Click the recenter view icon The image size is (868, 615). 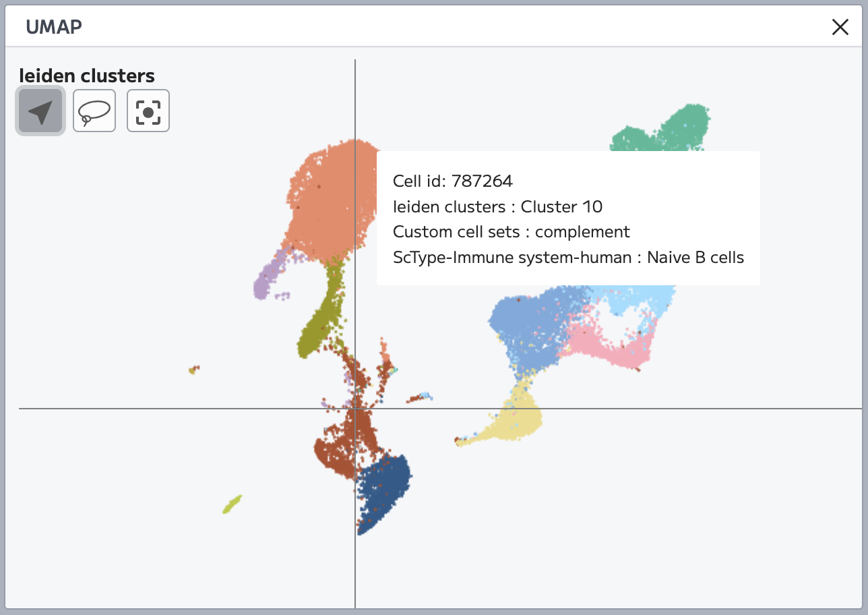tap(148, 111)
